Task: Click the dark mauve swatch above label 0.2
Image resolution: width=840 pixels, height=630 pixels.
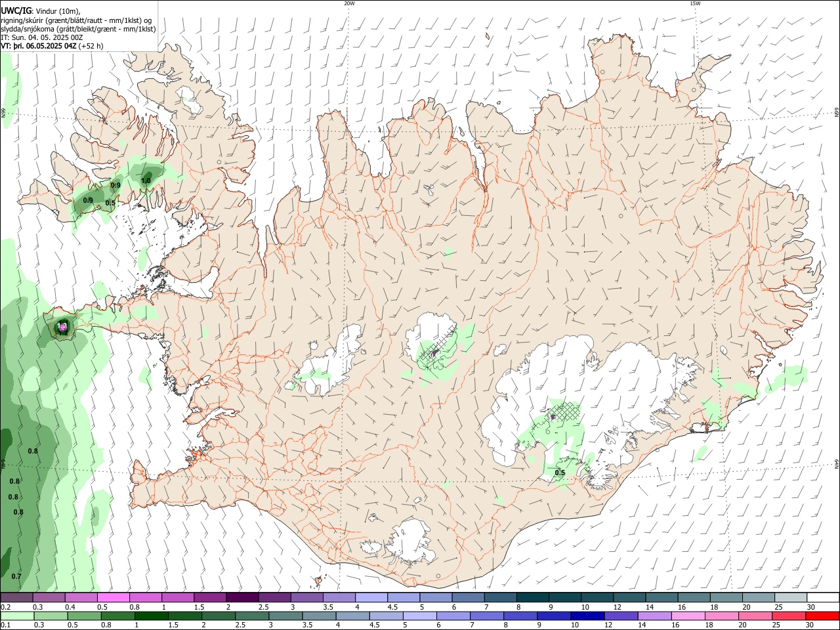Action: (x=17, y=597)
